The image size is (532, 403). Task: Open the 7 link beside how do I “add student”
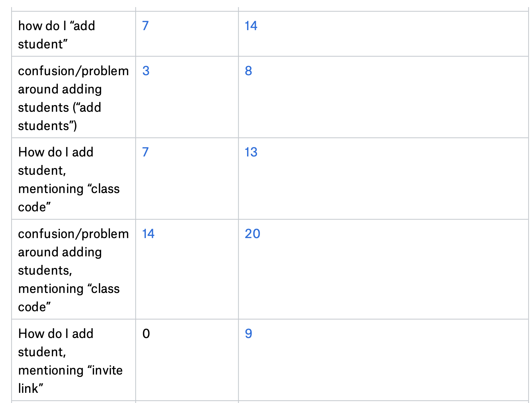[x=145, y=26]
